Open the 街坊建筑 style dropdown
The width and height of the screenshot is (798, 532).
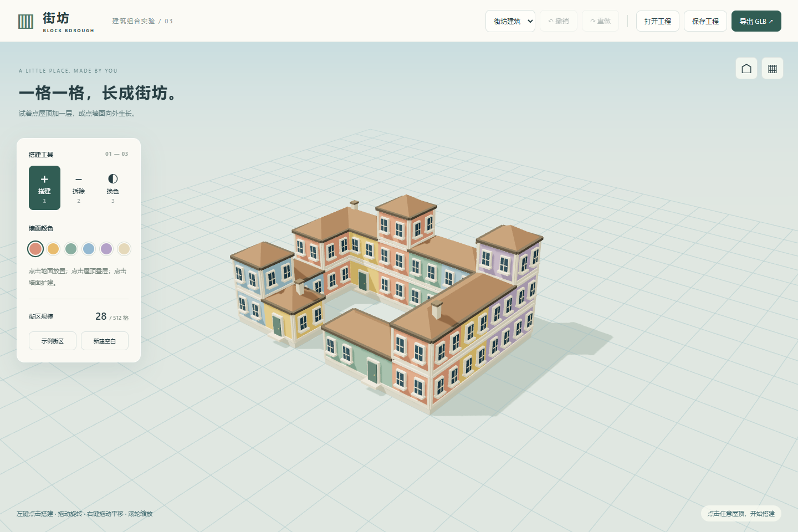click(x=510, y=21)
